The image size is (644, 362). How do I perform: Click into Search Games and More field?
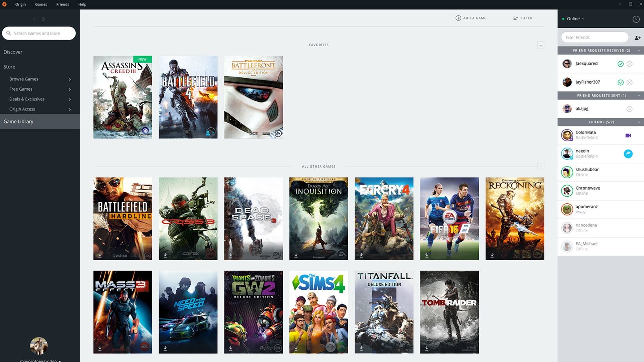click(39, 33)
